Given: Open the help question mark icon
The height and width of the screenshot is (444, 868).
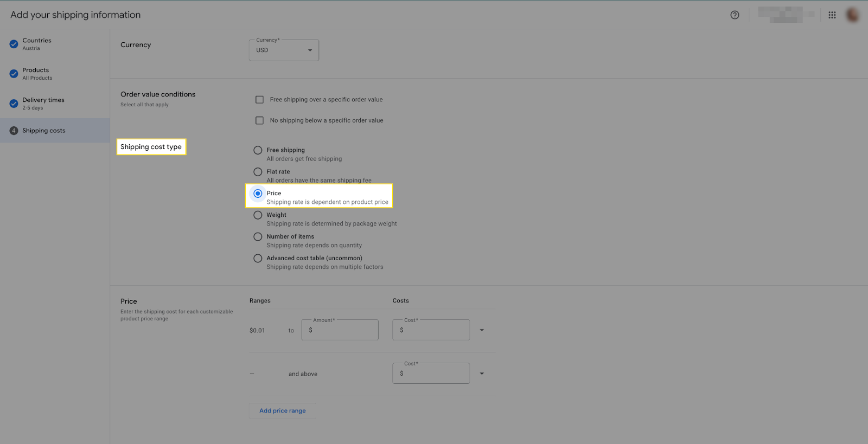Looking at the screenshot, I should [735, 15].
